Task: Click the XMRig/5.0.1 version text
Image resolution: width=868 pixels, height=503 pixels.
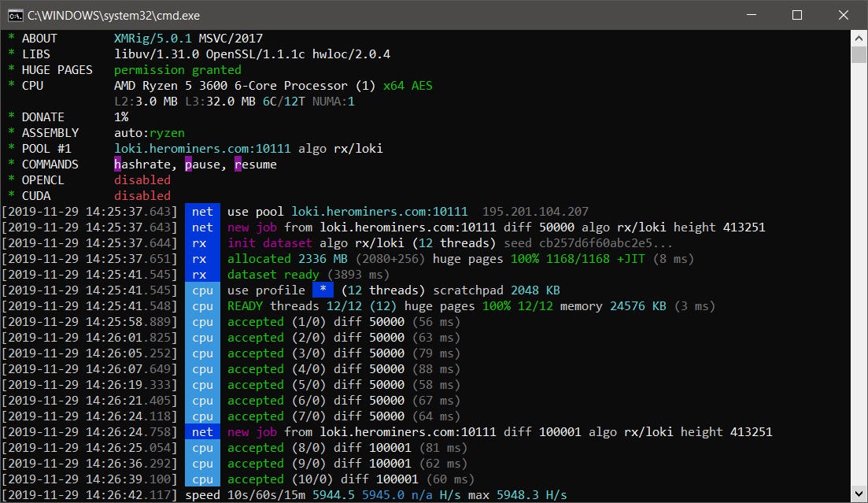Action: pos(153,39)
